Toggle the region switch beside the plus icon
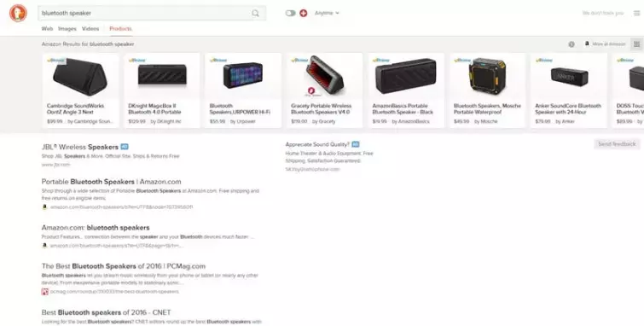Screen dimensions: 644x326 point(290,13)
